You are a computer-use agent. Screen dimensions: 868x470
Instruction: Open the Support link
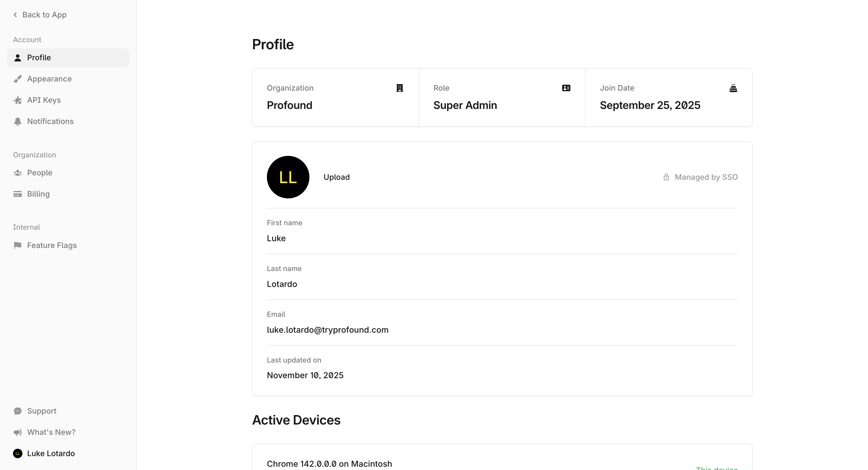click(x=68, y=411)
